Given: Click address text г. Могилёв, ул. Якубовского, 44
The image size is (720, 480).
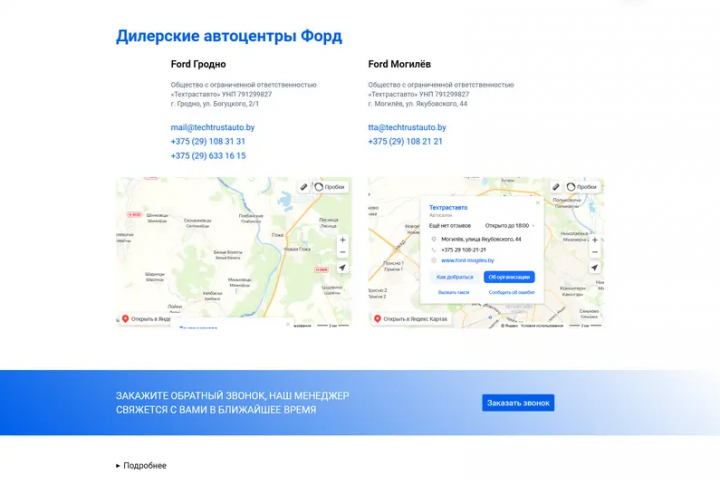Looking at the screenshot, I should click(x=417, y=104).
